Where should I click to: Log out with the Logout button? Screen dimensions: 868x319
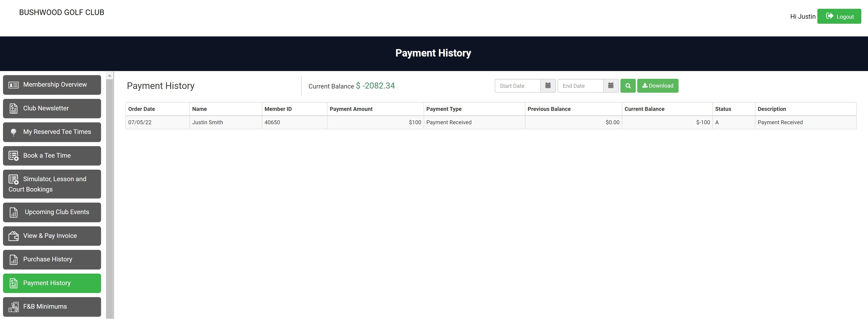839,17
